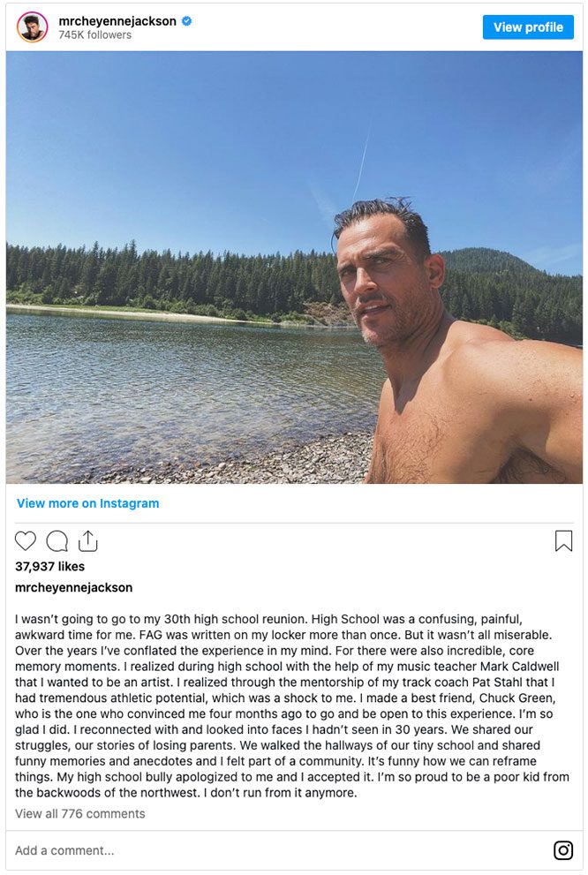Click the Instagram logo icon
This screenshot has width=588, height=875.
click(x=563, y=850)
